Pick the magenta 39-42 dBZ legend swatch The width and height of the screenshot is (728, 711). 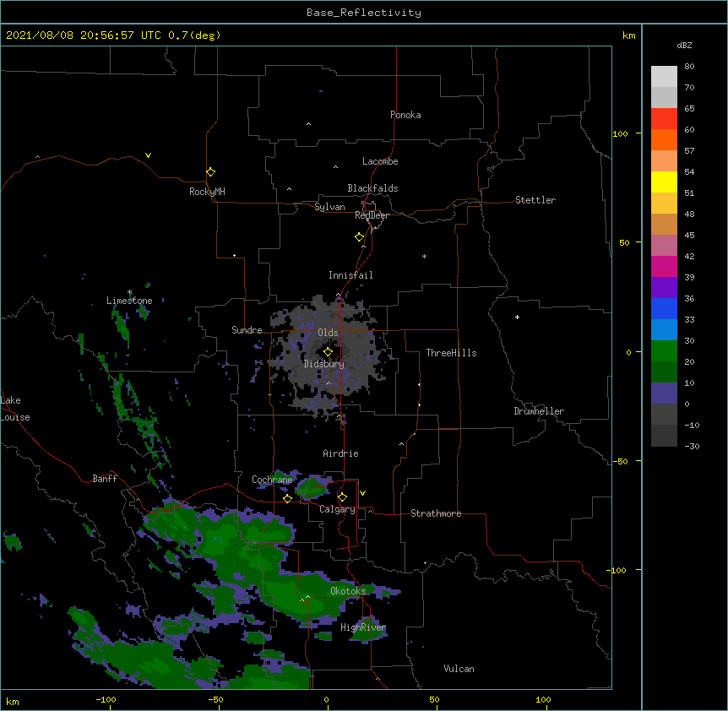(x=664, y=266)
